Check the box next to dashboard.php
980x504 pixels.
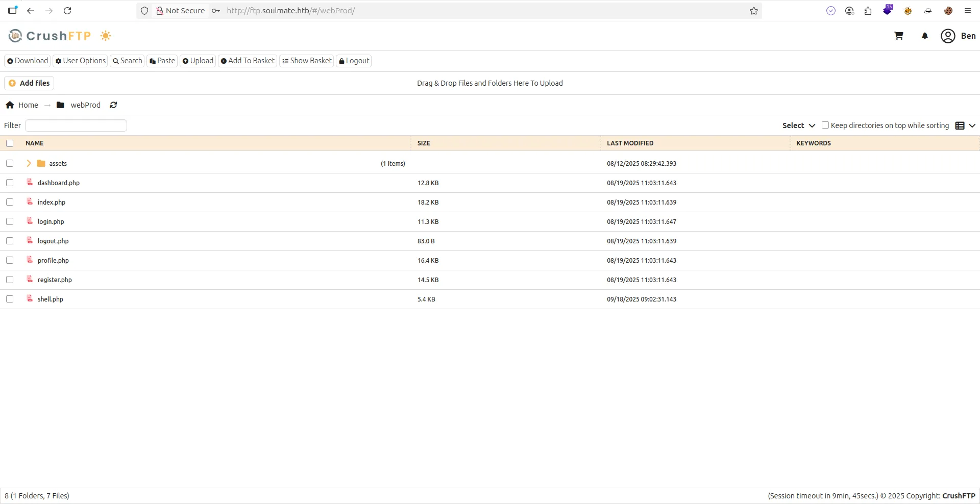point(10,183)
